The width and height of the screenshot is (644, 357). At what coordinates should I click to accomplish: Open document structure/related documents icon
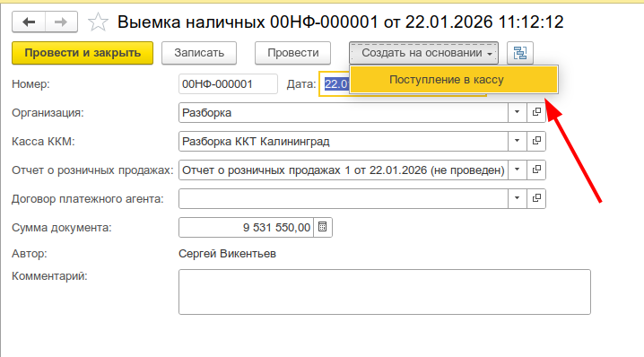(520, 53)
